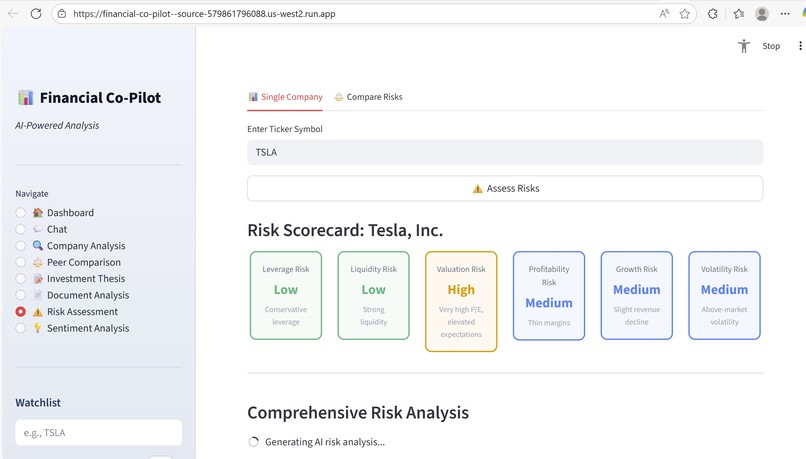Select the Risk Assessment radio button
Image resolution: width=806 pixels, height=459 pixels.
[x=21, y=311]
